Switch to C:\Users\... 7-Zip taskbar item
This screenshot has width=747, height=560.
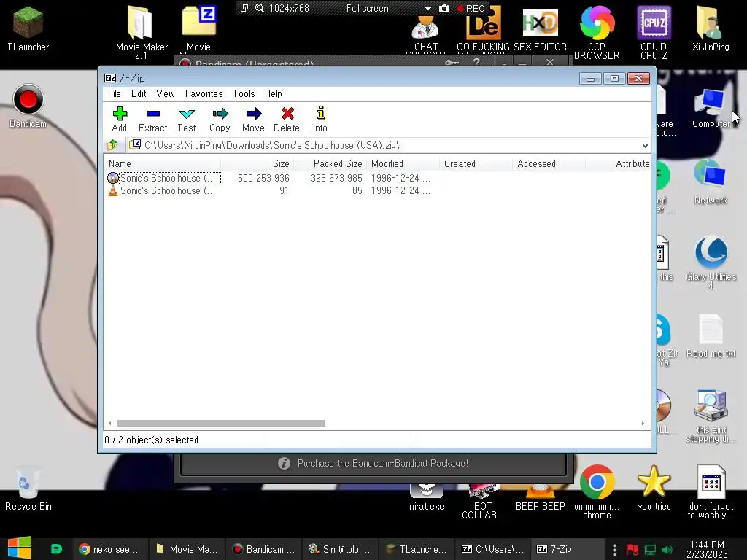(492, 549)
